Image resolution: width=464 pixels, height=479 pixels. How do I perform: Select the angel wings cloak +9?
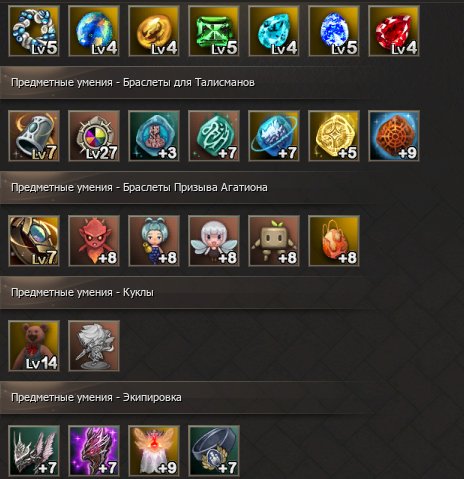[154, 451]
